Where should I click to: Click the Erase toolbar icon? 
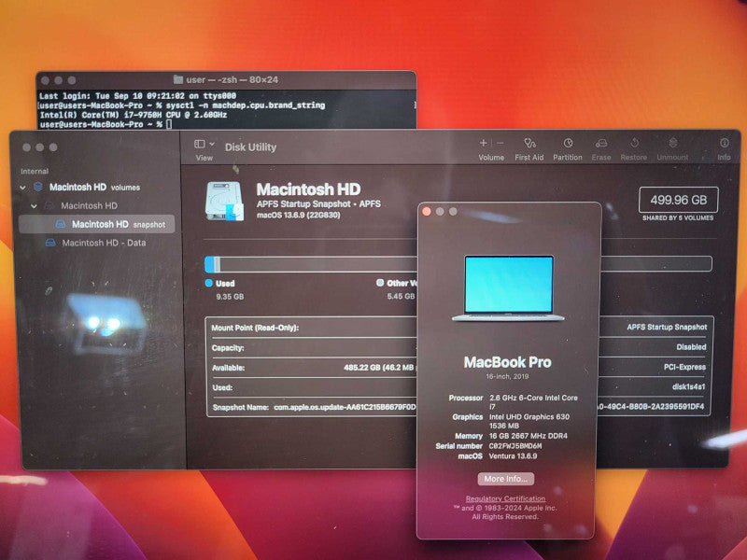[600, 143]
